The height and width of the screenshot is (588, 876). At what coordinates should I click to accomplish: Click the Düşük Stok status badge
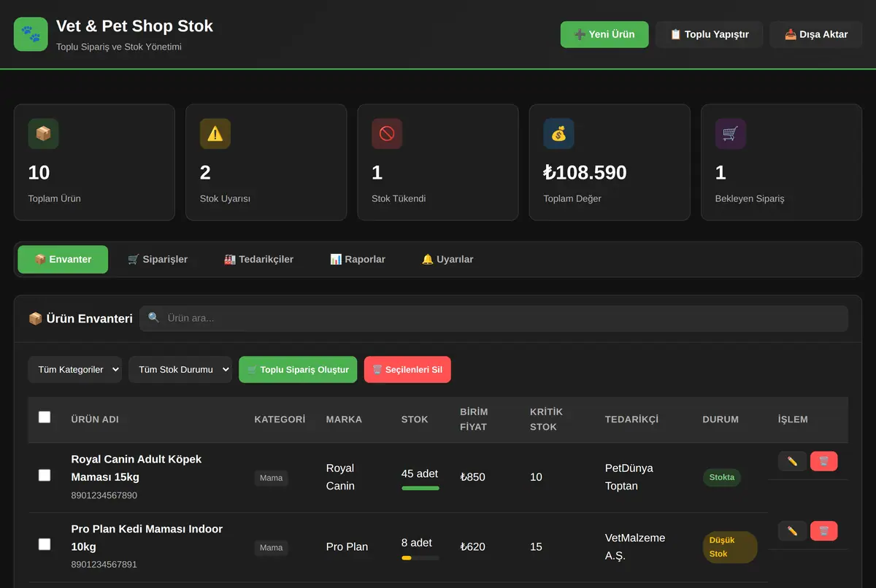tap(730, 547)
